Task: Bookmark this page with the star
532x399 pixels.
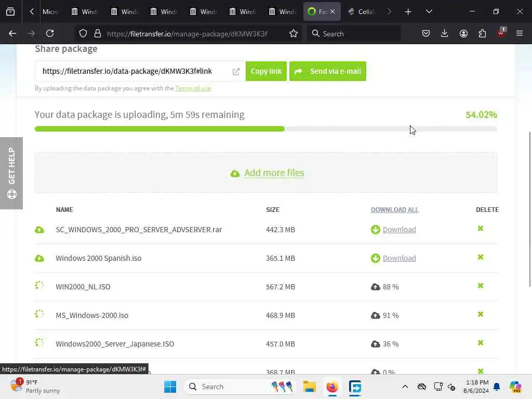Action: [294, 33]
